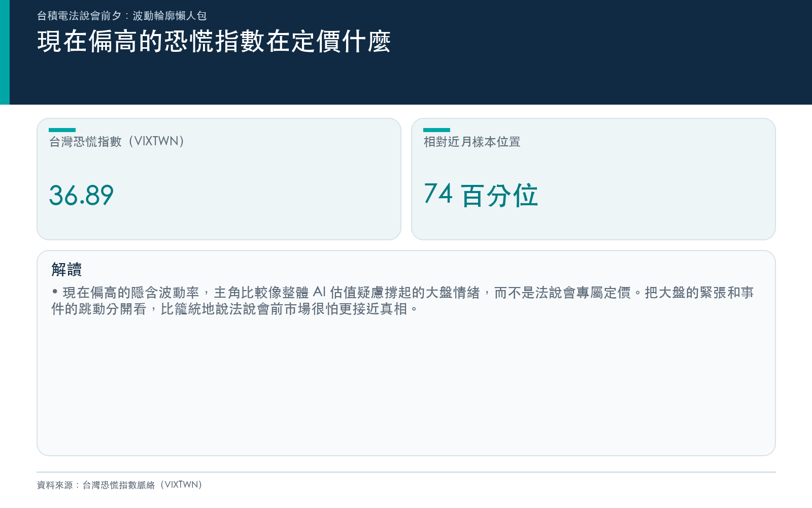Click the subtitle 台積電法說會前夕：波動輪廓懶人包

[x=122, y=16]
